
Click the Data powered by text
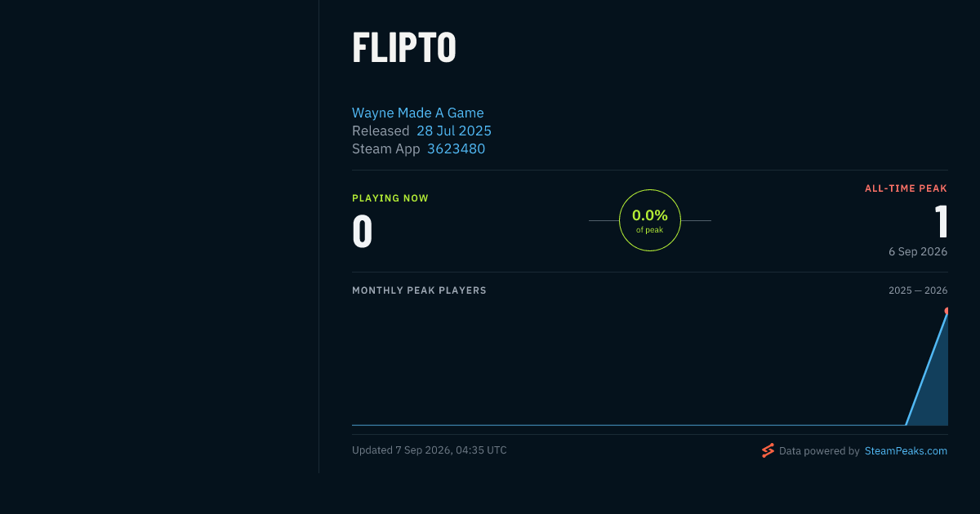point(819,450)
